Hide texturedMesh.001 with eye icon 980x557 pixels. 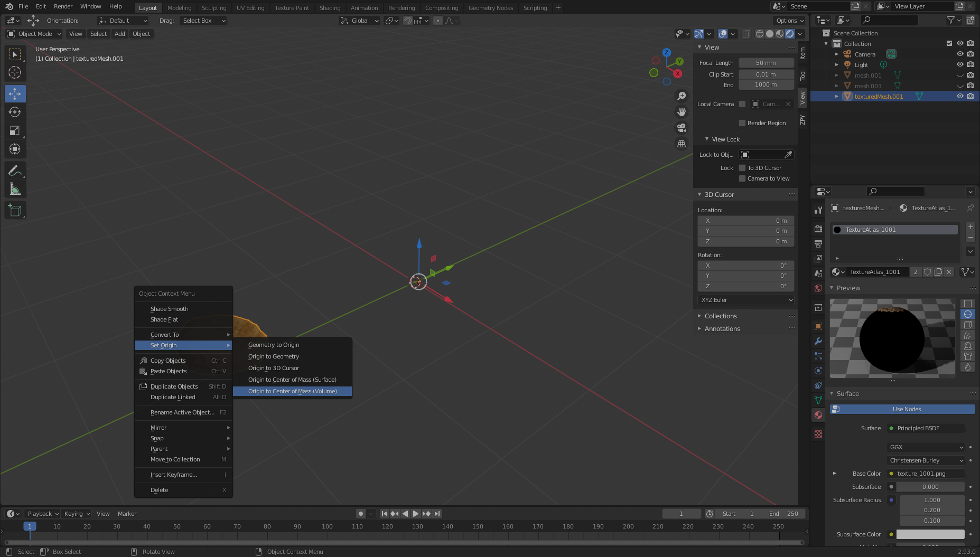[960, 96]
